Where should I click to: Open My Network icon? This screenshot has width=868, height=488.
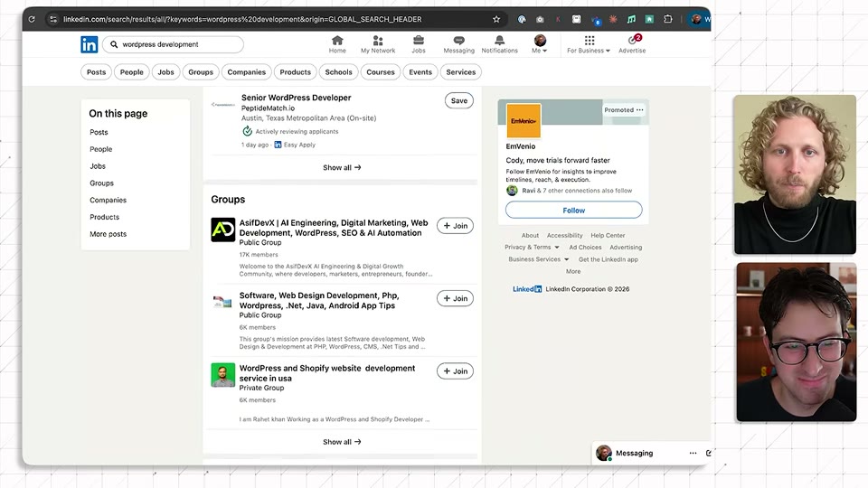click(378, 44)
